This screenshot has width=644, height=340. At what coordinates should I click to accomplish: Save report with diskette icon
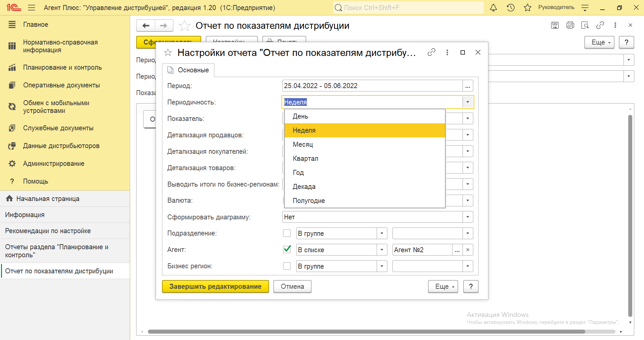555,25
